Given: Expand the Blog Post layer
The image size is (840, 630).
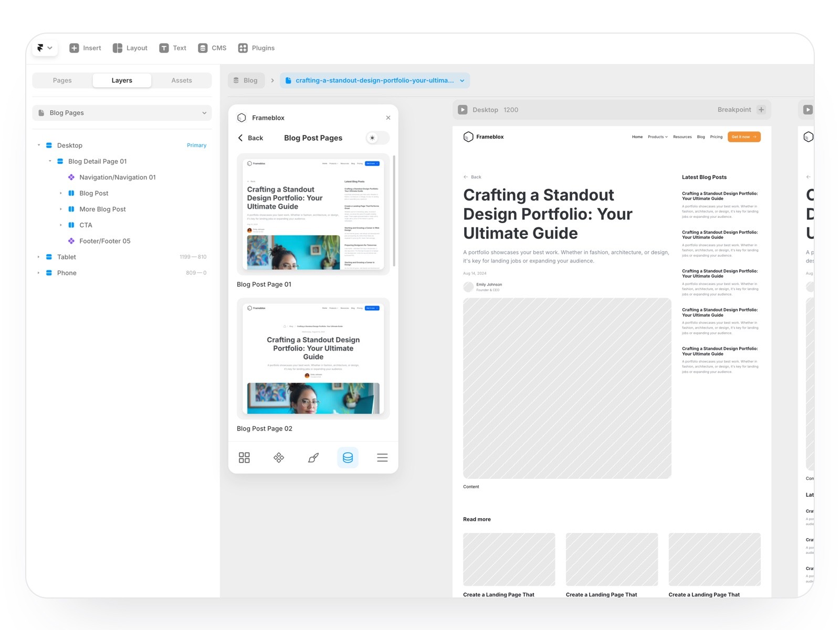Looking at the screenshot, I should [x=60, y=193].
